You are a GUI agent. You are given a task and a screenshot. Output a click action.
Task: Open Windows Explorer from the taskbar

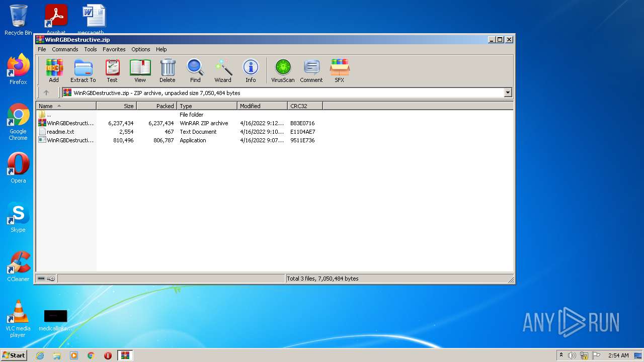[57, 355]
